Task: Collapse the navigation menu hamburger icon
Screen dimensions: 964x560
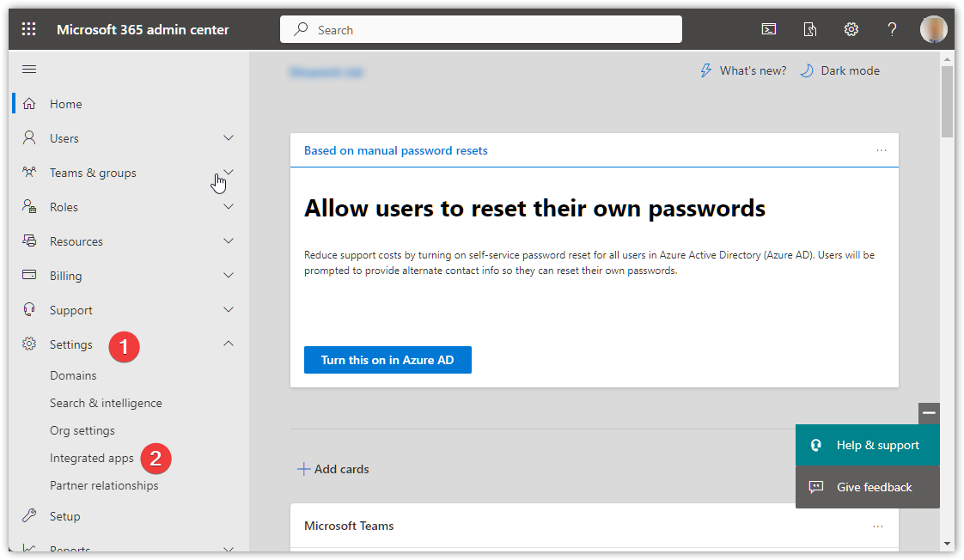Action: tap(29, 69)
